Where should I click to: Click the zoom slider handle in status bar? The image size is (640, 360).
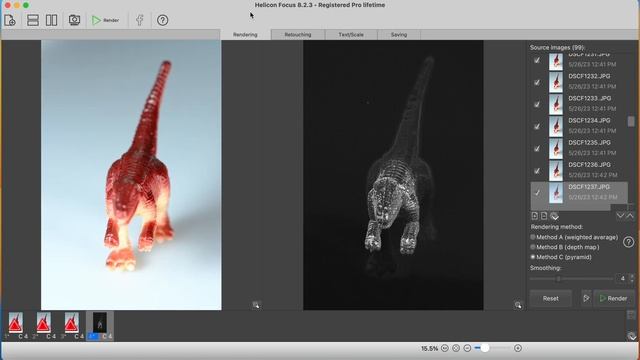(484, 348)
